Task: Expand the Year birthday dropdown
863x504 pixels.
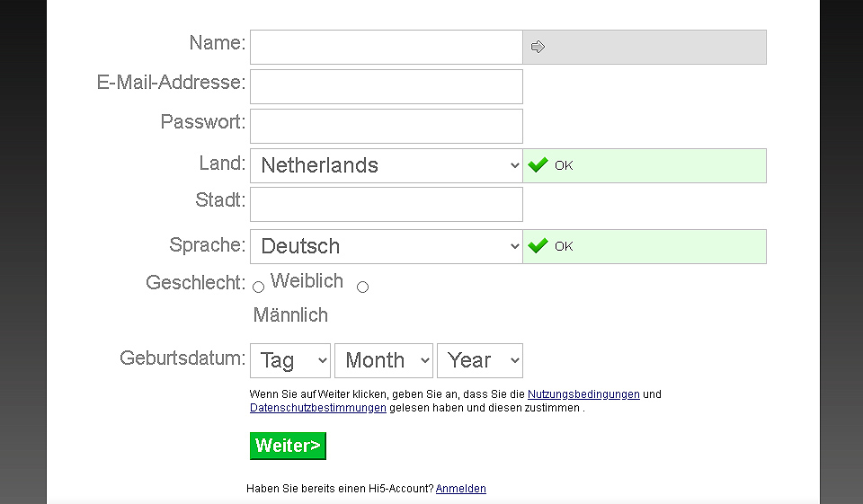Action: 480,360
